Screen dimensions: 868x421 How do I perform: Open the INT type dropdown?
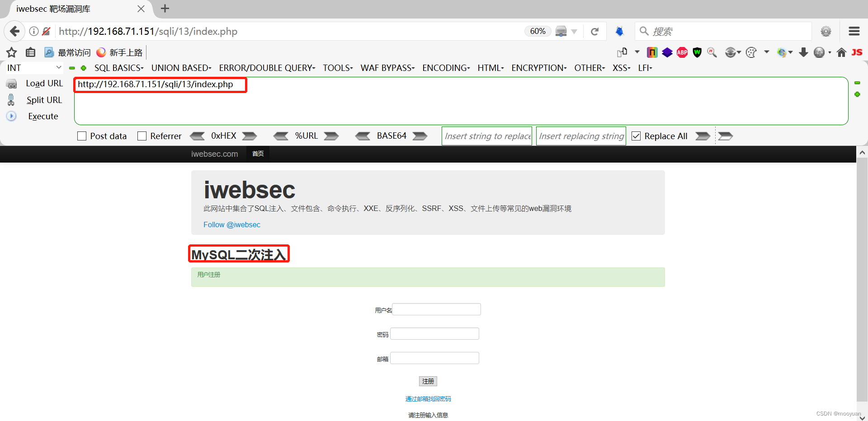click(x=34, y=68)
